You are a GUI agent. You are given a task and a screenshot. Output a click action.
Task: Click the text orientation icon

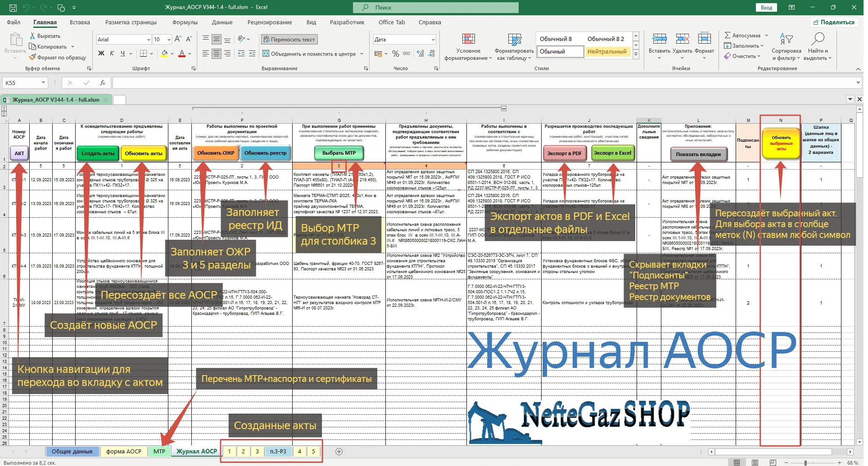242,39
